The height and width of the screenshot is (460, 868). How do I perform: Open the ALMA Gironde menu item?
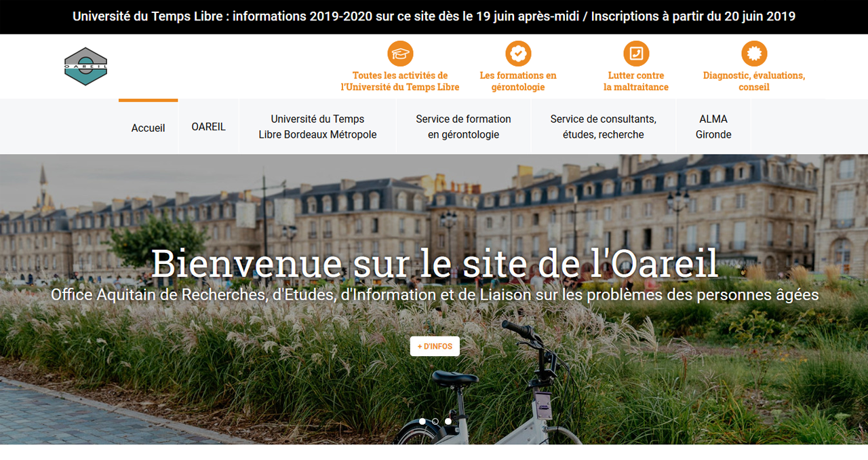713,127
